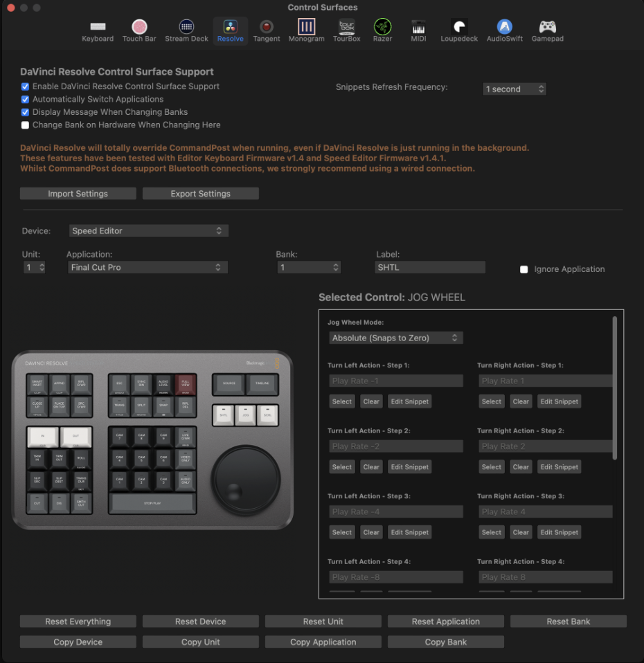
Task: Click Copy Application button
Action: pyautogui.click(x=323, y=642)
